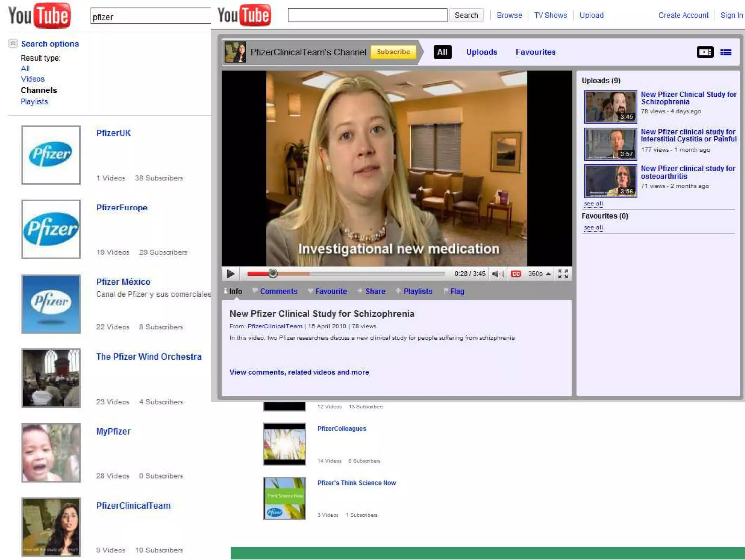Viewport: 745px width, 560px height.
Task: Open TV Shows link
Action: tap(550, 15)
